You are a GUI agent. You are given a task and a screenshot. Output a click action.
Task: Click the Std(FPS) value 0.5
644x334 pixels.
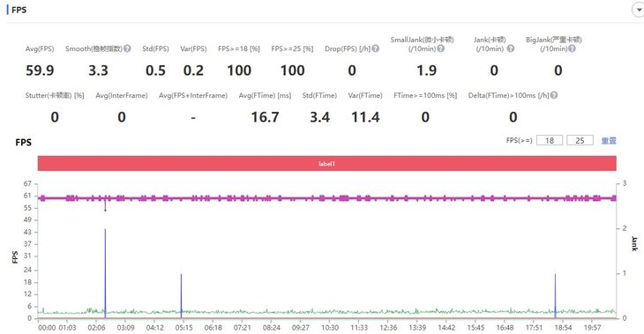pos(155,71)
